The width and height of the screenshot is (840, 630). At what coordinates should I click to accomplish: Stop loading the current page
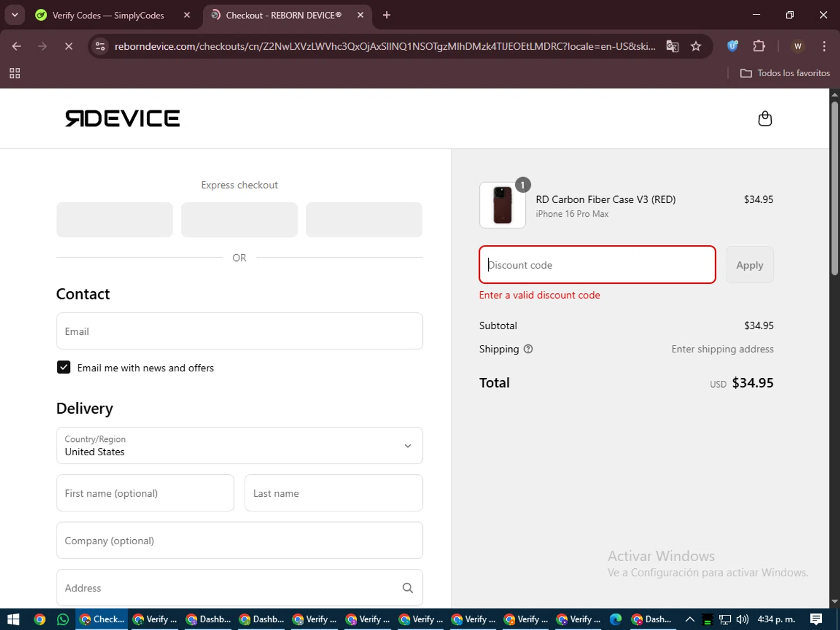68,46
